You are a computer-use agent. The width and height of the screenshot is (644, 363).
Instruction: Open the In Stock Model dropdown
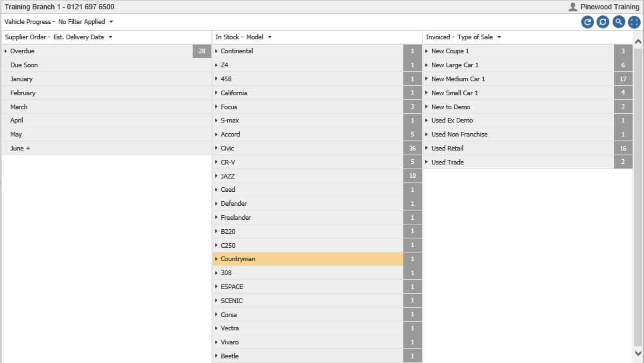pos(270,37)
